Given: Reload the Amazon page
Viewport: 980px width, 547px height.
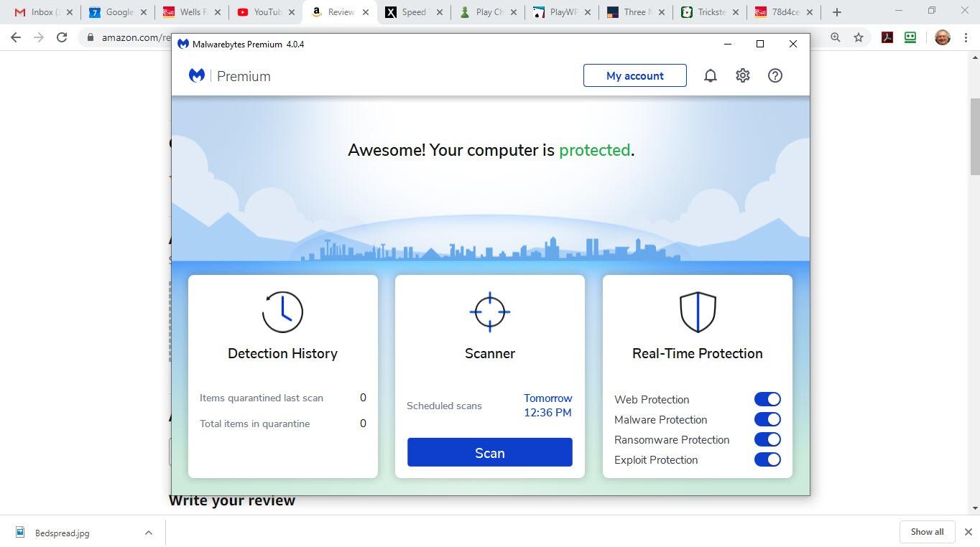Looking at the screenshot, I should click(61, 37).
